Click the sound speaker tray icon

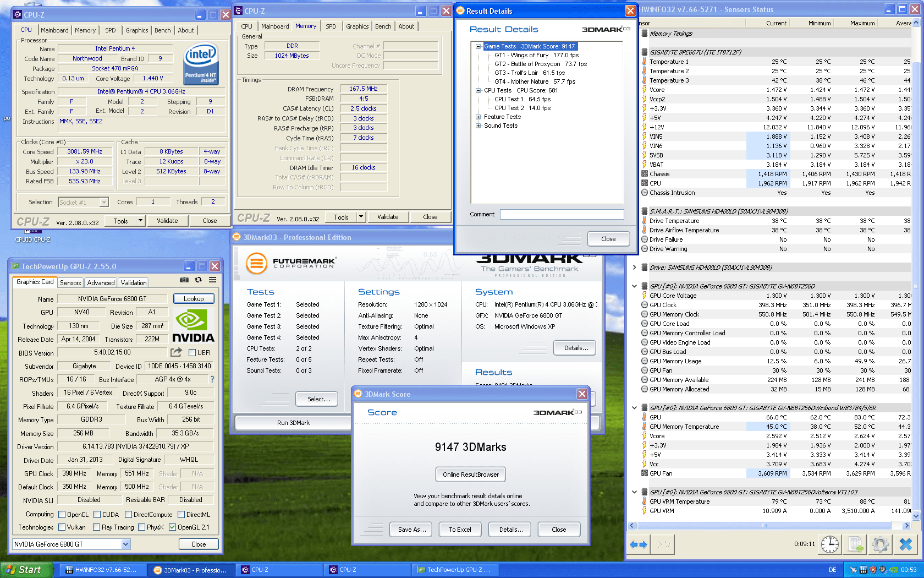[882, 570]
